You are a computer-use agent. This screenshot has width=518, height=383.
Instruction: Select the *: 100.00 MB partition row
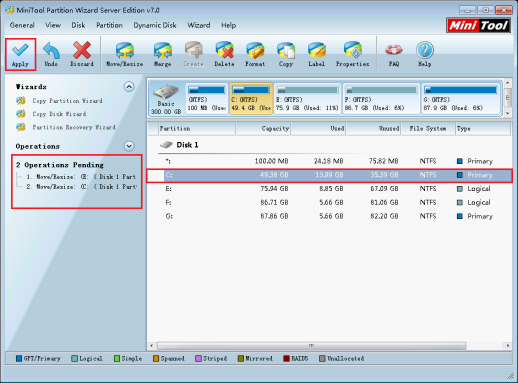330,161
